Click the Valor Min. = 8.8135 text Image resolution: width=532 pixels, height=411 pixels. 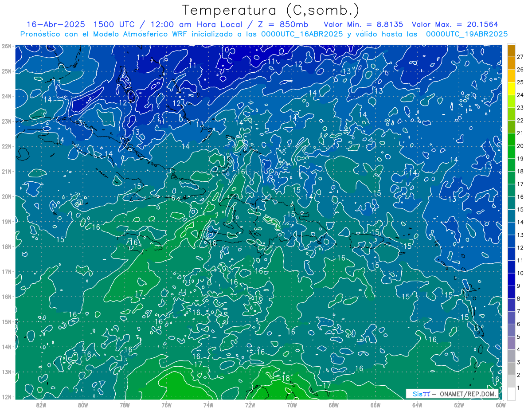coord(364,24)
